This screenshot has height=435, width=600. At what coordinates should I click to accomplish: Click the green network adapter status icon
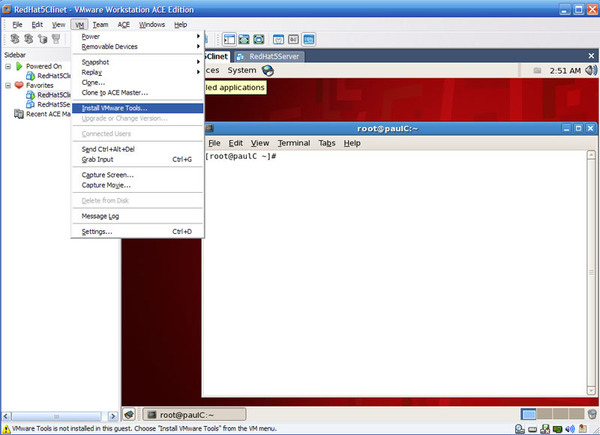(x=557, y=429)
